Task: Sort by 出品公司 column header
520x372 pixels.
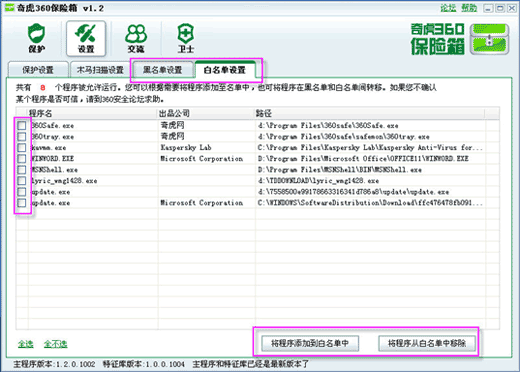Action: tap(206, 113)
